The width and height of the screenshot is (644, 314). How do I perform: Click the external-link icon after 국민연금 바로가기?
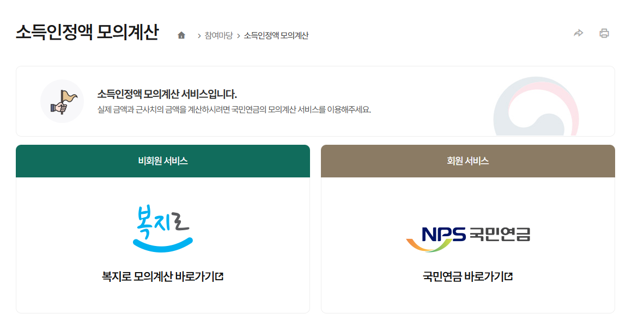(509, 276)
